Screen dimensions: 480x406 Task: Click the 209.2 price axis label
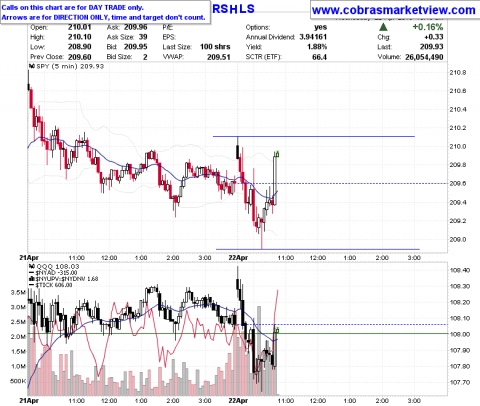458,221
